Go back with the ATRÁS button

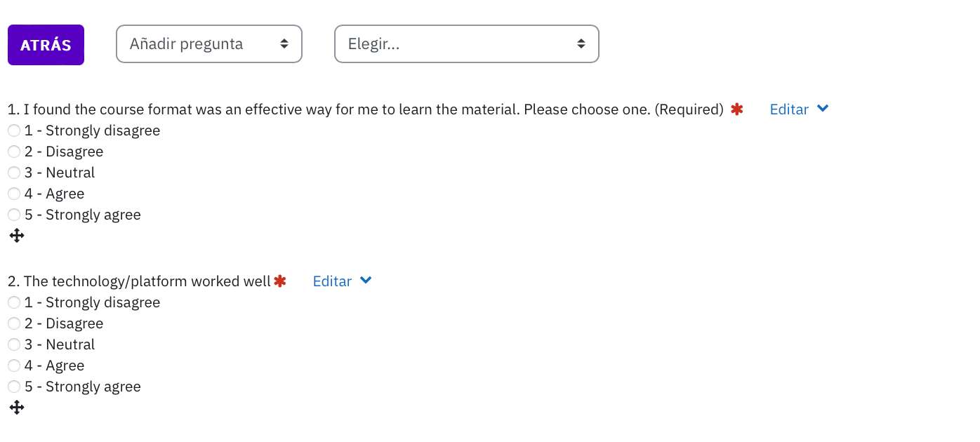pyautogui.click(x=46, y=45)
